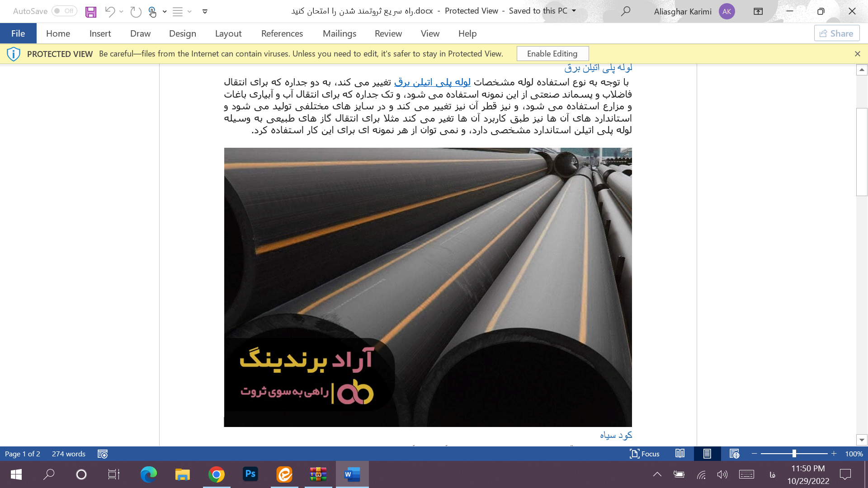Open the File menu
Image resolution: width=868 pixels, height=488 pixels.
18,33
